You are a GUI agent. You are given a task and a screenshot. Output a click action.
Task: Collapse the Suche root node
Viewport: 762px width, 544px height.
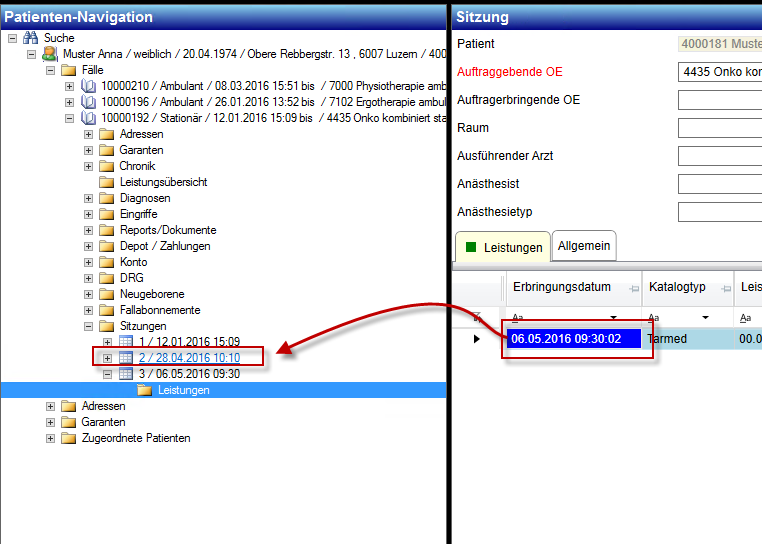click(13, 38)
